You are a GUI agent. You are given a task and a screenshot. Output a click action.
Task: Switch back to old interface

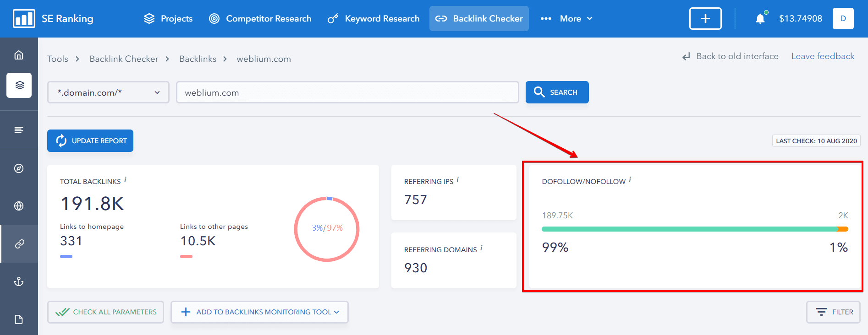pos(731,56)
